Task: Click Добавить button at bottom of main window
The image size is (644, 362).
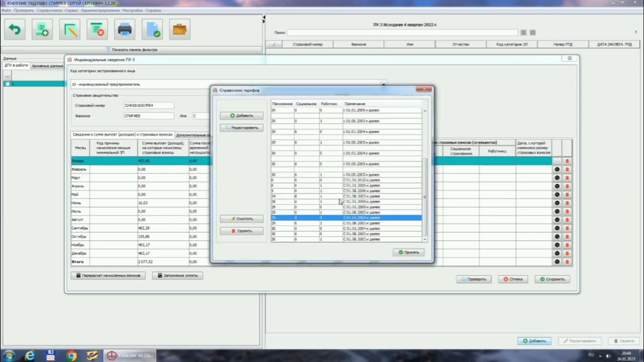Action: [x=534, y=341]
